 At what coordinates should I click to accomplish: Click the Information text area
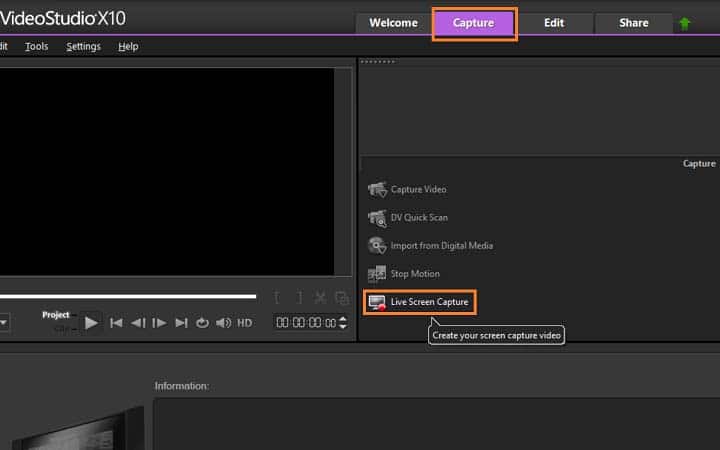[436, 424]
